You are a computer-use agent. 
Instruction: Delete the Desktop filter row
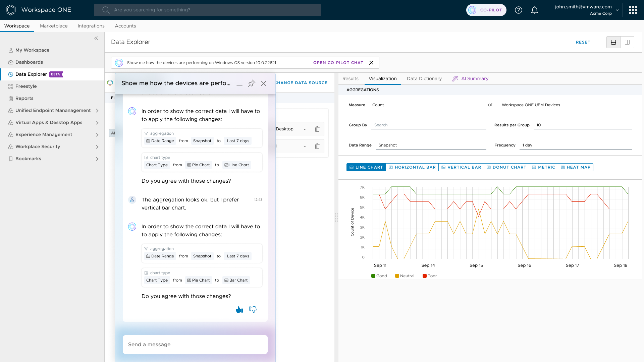pos(317,129)
